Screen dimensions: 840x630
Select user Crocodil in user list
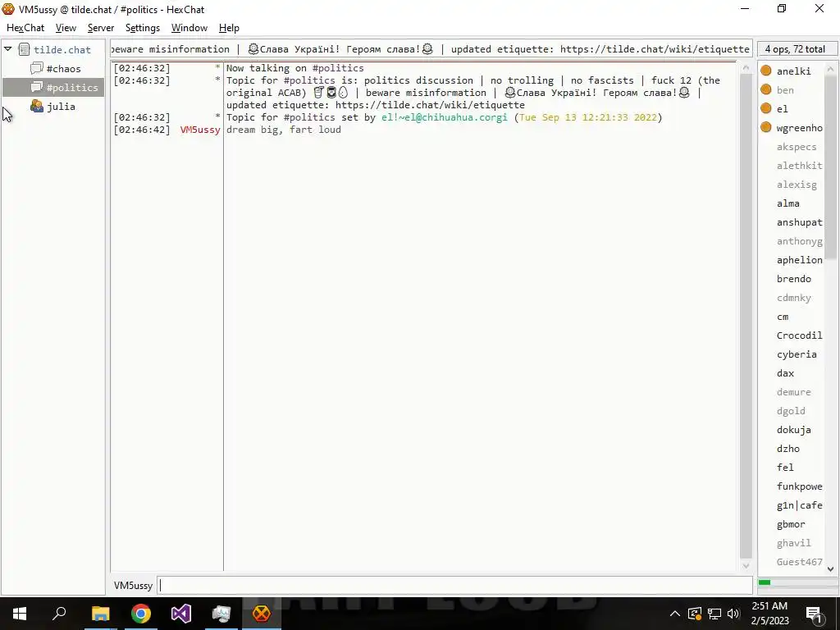click(799, 336)
